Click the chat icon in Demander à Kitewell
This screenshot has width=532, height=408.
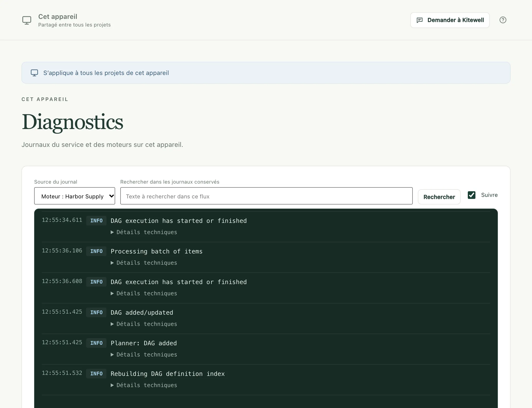click(419, 20)
